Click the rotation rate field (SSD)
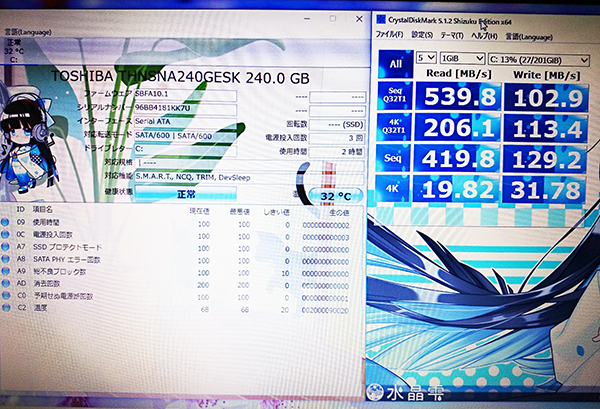600x409 pixels. coord(337,125)
